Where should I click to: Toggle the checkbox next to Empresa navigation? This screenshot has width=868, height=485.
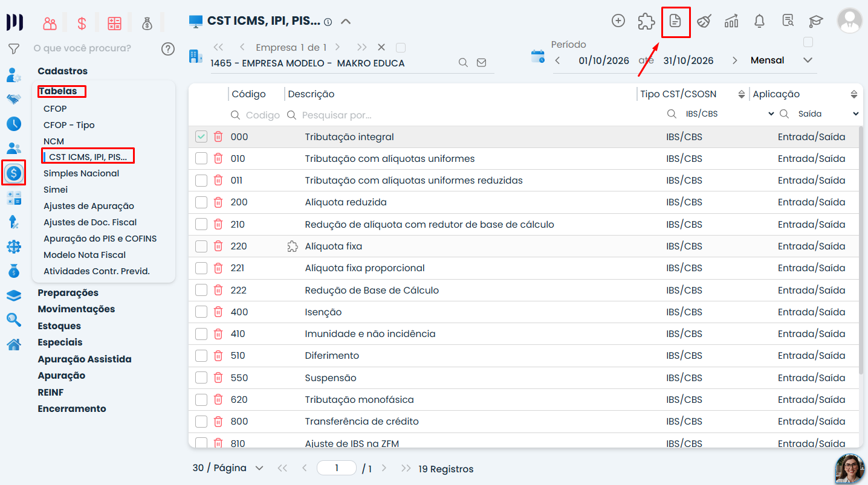(400, 47)
